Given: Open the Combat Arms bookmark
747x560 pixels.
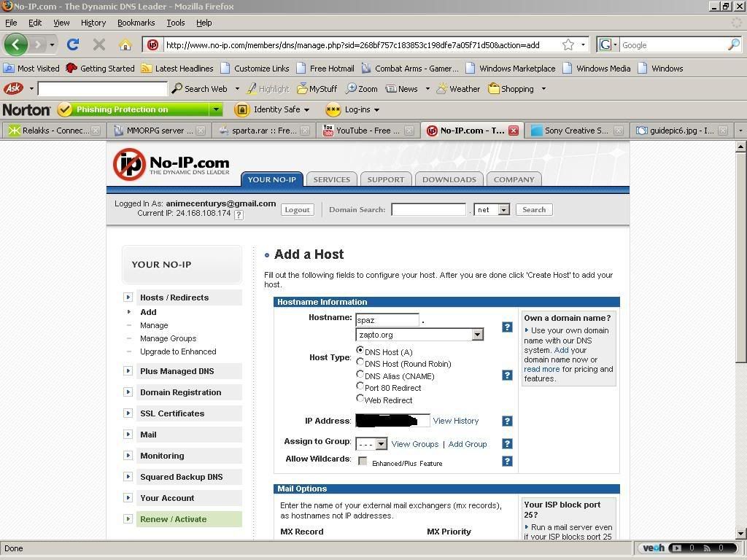Looking at the screenshot, I should 410,68.
